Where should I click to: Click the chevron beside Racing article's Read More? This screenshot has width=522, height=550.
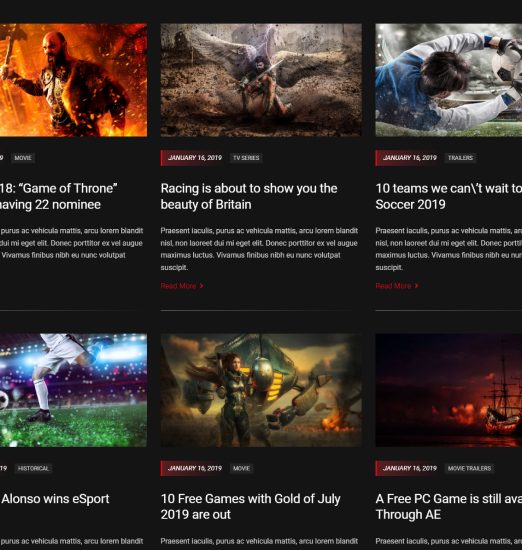click(x=201, y=286)
